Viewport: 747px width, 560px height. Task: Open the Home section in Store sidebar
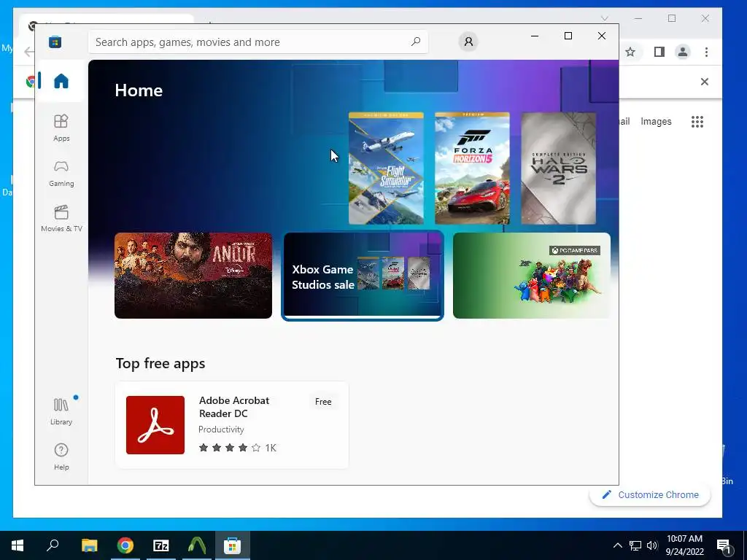click(61, 81)
